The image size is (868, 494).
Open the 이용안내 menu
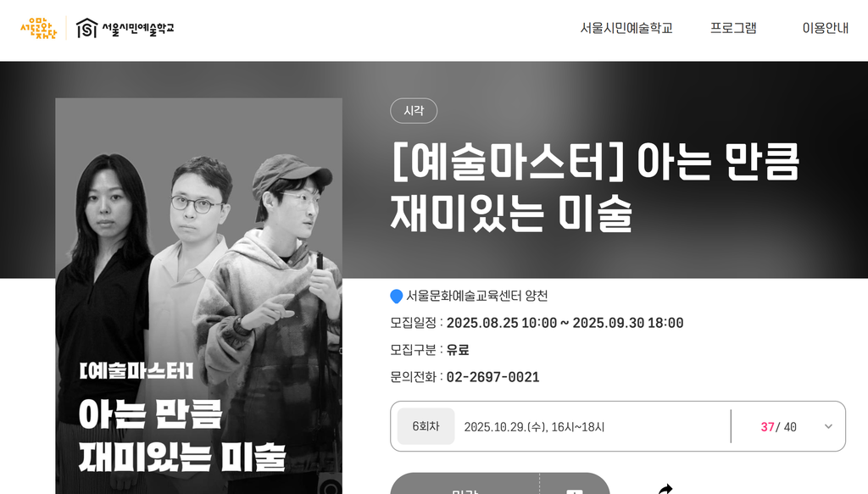(x=826, y=28)
